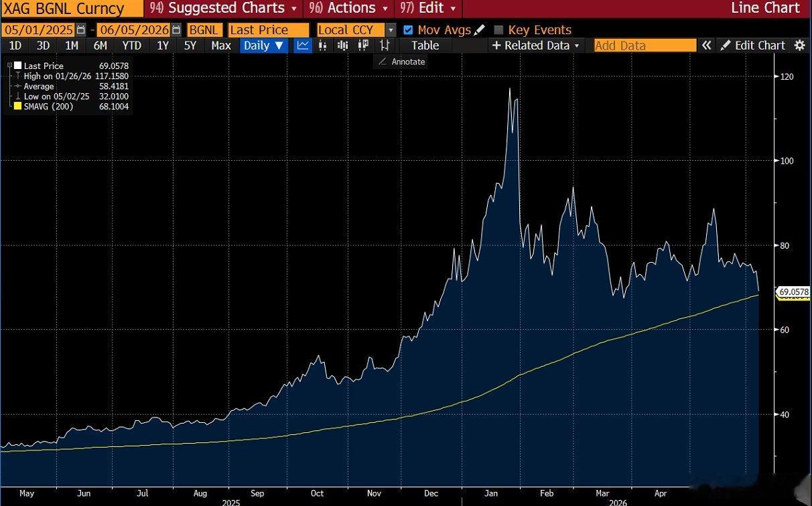This screenshot has width=812, height=506.
Task: Select the line chart type icon
Action: (x=303, y=46)
